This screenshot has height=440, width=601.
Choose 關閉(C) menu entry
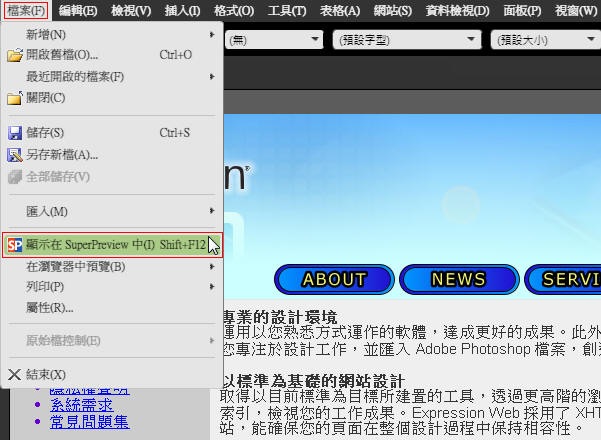pos(112,98)
